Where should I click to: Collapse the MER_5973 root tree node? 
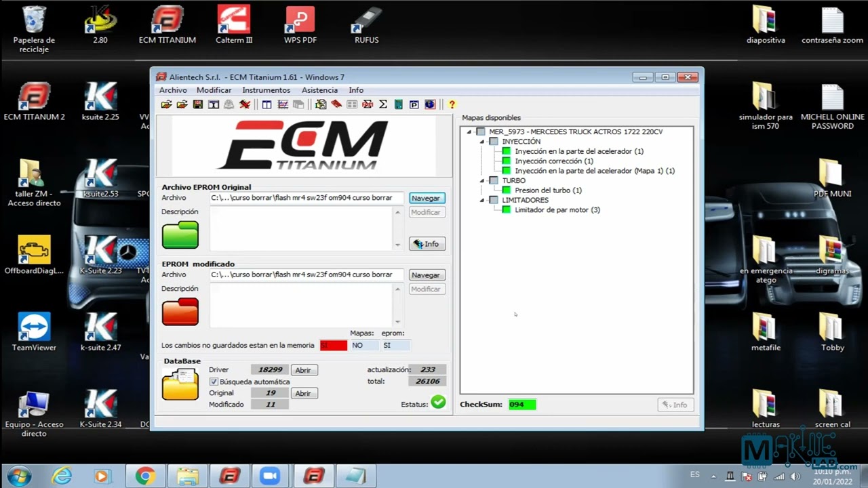coord(469,131)
